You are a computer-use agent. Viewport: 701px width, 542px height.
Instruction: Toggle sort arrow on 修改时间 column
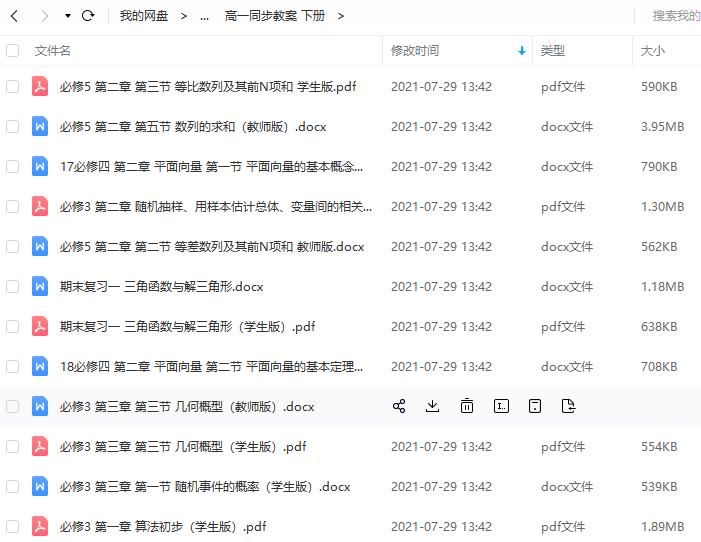click(521, 51)
